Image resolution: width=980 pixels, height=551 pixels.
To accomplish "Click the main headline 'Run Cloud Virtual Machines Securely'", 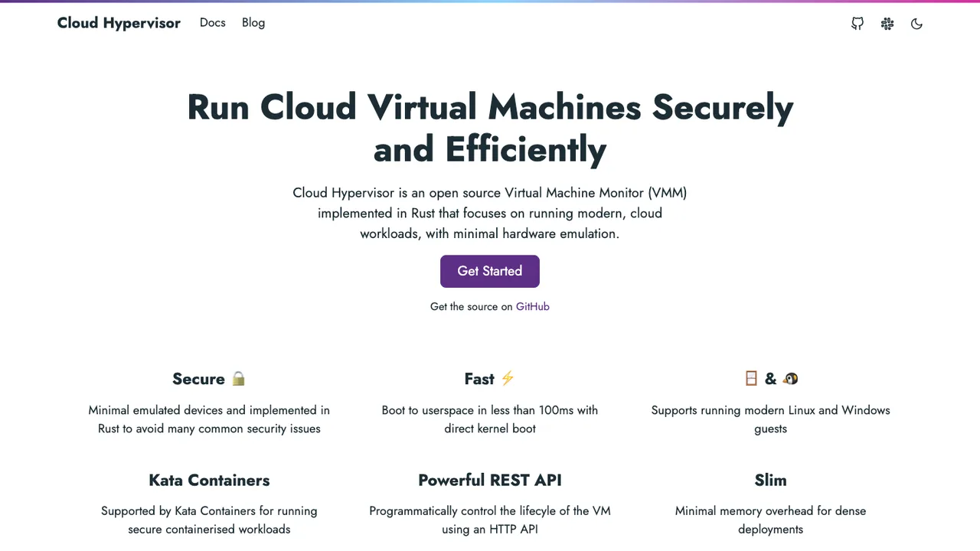I will coord(490,107).
